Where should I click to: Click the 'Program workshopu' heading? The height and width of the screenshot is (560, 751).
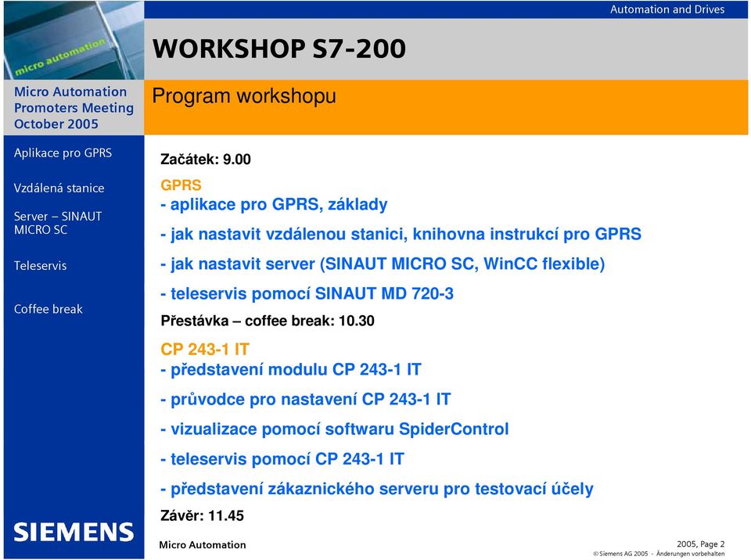[244, 96]
